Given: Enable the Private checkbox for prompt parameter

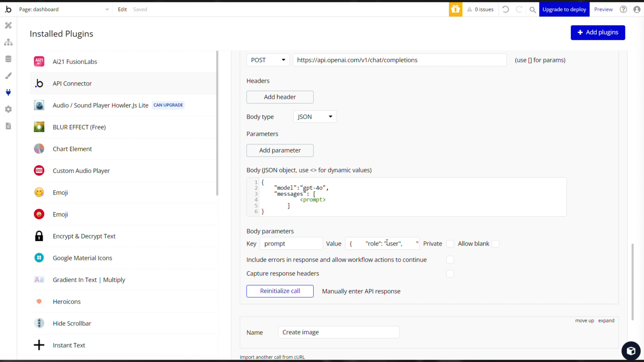Looking at the screenshot, I should point(450,244).
